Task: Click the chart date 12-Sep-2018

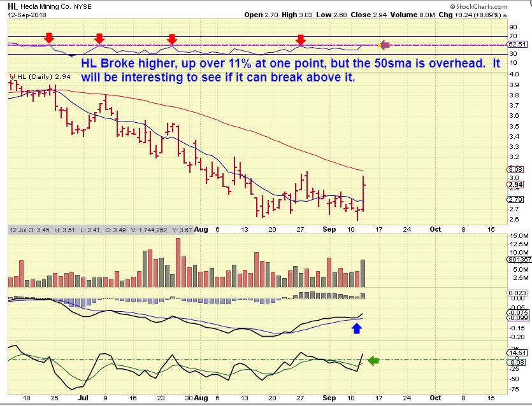Action: tap(27, 15)
